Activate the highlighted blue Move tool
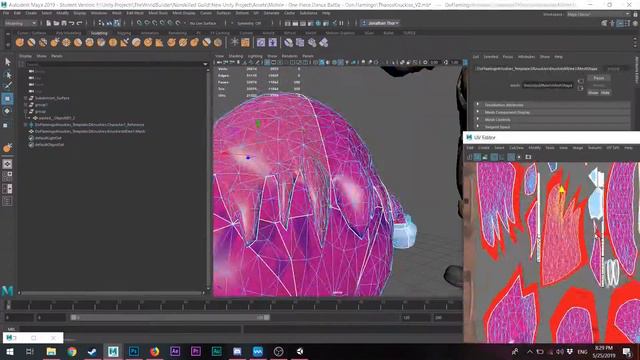The image size is (640, 360). click(7, 99)
